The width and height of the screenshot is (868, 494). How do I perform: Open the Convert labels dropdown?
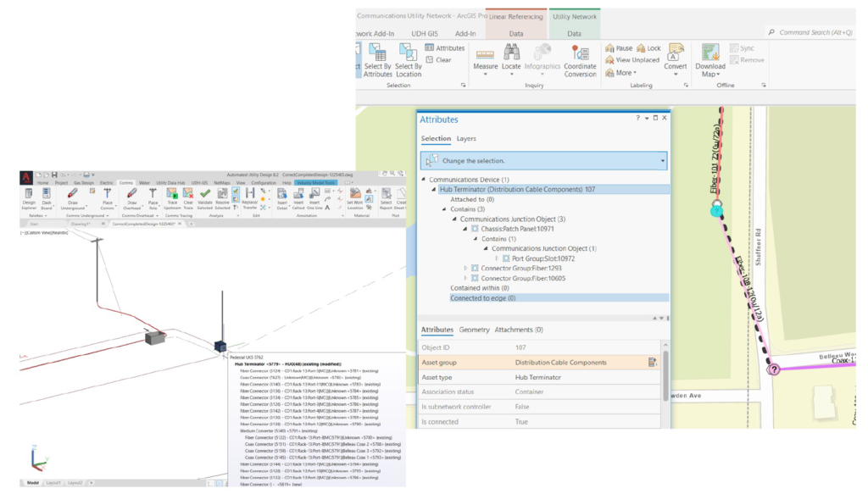676,74
